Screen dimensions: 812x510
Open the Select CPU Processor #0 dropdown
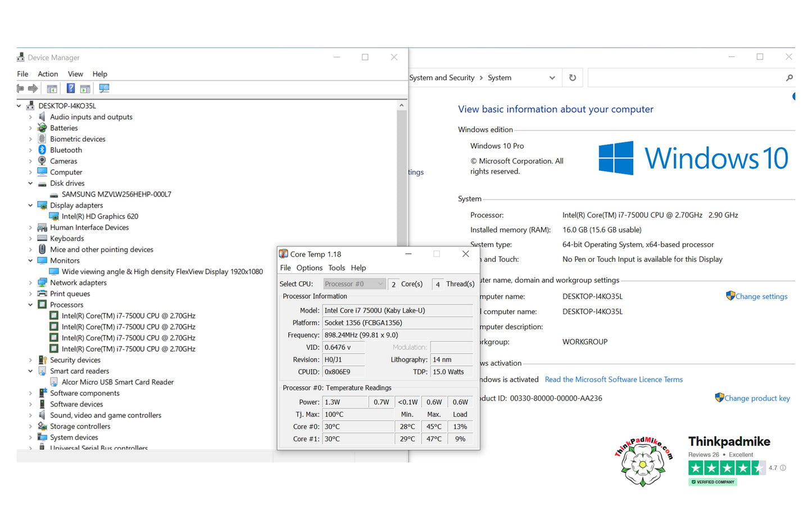tap(354, 284)
